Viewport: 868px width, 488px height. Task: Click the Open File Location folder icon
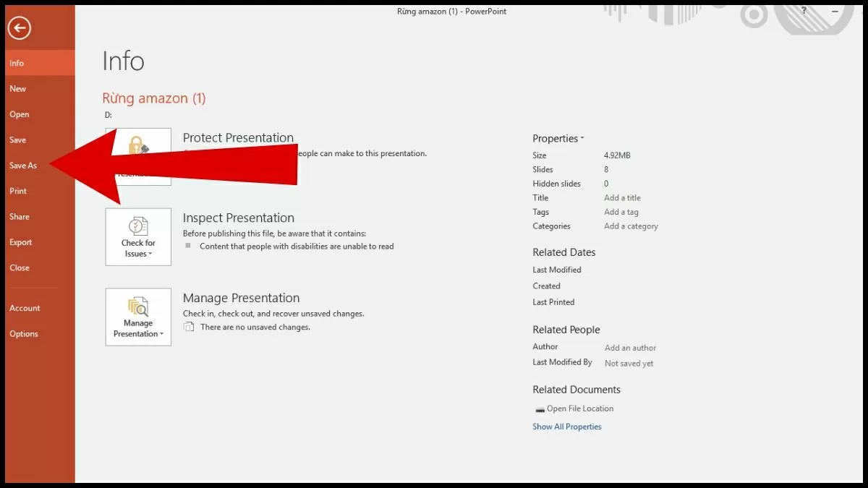pos(539,409)
